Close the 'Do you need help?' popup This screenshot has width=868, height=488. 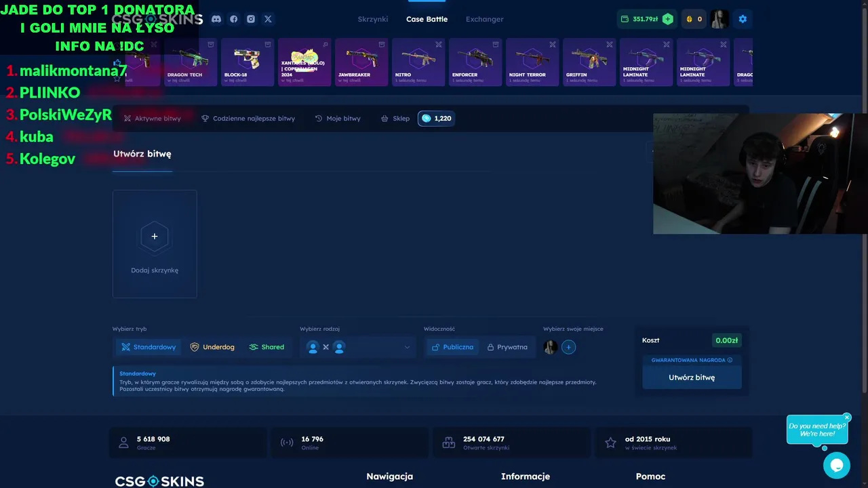[x=847, y=418]
